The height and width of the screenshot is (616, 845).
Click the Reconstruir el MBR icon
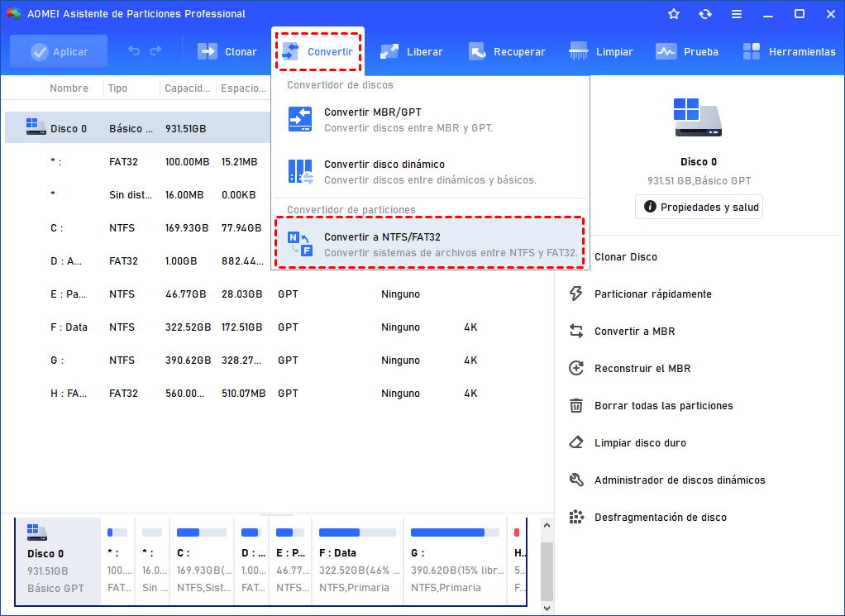click(x=576, y=368)
